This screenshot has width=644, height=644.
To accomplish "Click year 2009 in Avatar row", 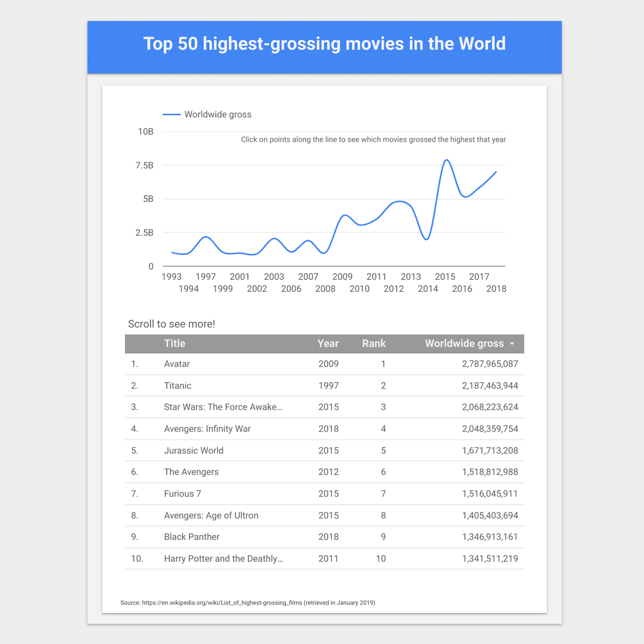I will pos(328,364).
